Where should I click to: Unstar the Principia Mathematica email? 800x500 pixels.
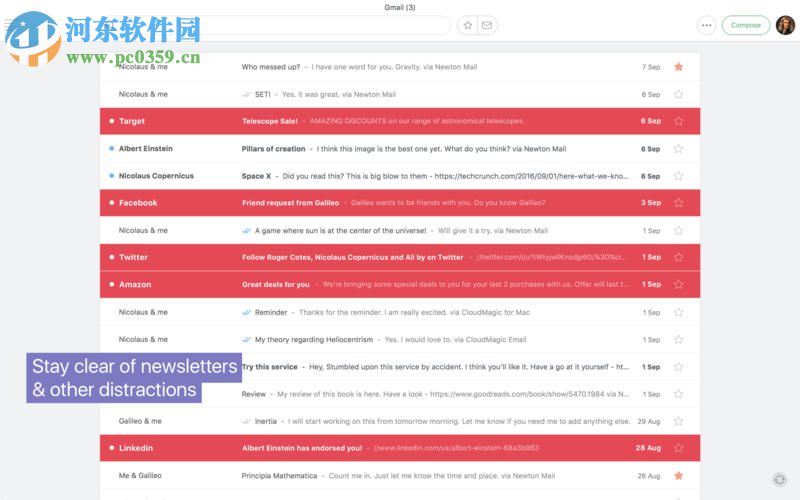[679, 476]
